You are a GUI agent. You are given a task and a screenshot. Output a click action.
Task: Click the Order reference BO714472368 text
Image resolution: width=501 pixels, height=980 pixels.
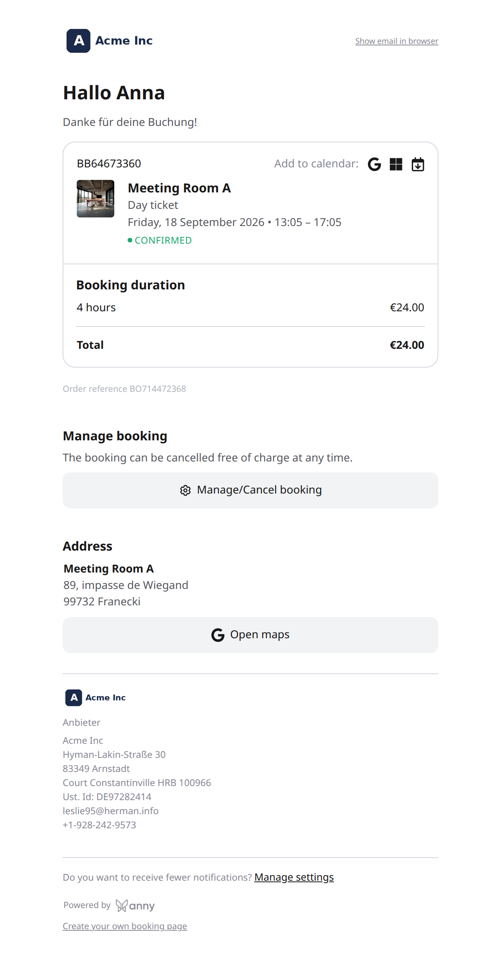[x=124, y=389]
